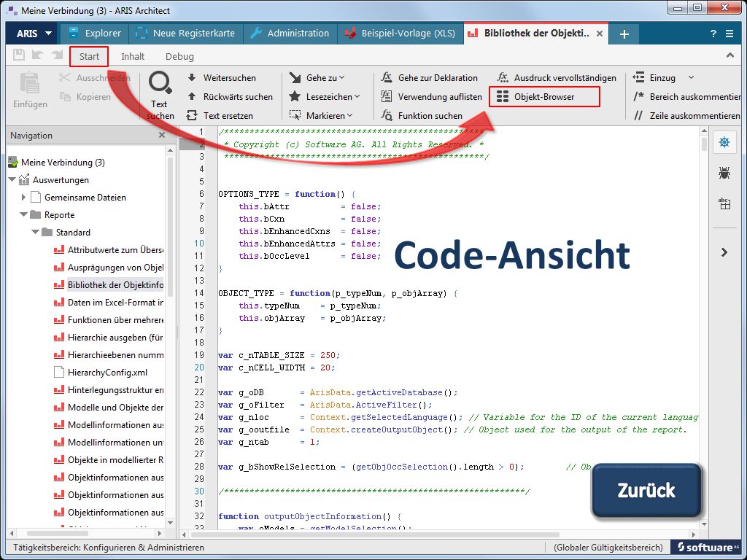
Task: Switch to the Neue Registerkarte tab
Action: (x=186, y=34)
